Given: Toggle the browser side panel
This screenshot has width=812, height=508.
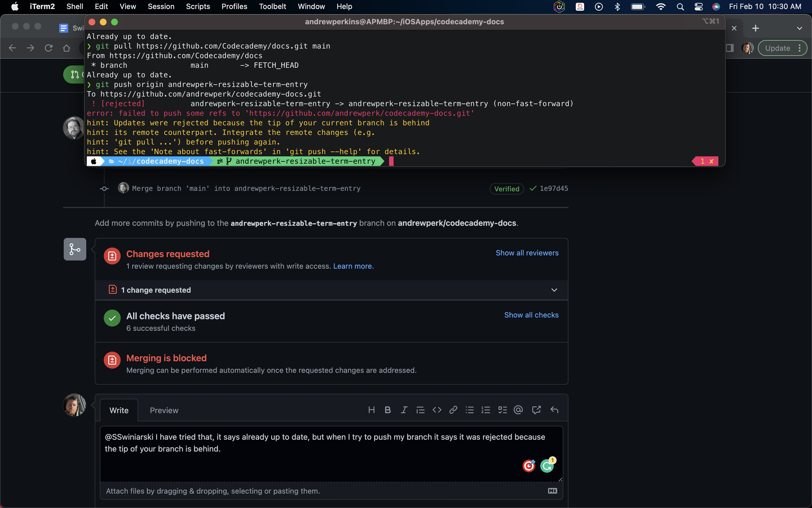Looking at the screenshot, I should tap(729, 48).
